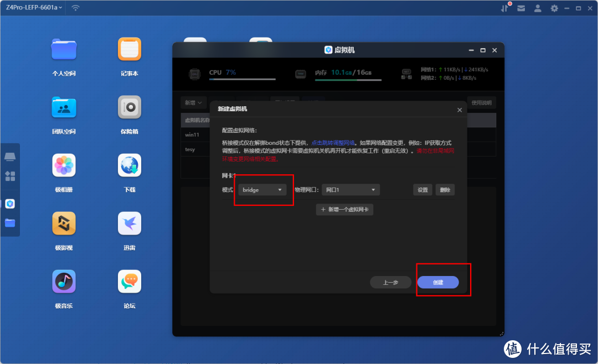Click the 创建 button
598x364 pixels.
438,283
